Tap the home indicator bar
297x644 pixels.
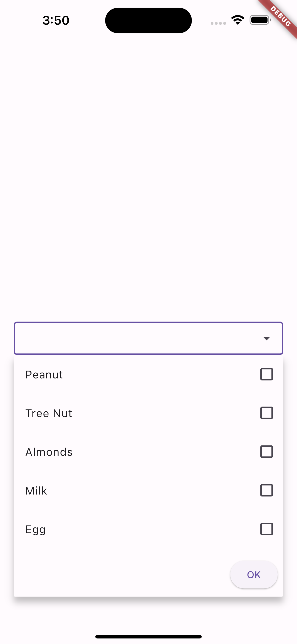(148, 636)
